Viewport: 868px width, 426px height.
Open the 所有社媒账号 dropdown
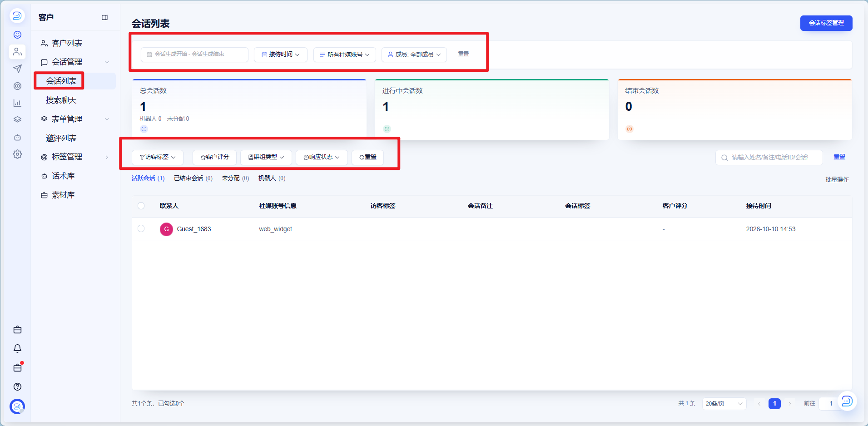click(x=345, y=54)
